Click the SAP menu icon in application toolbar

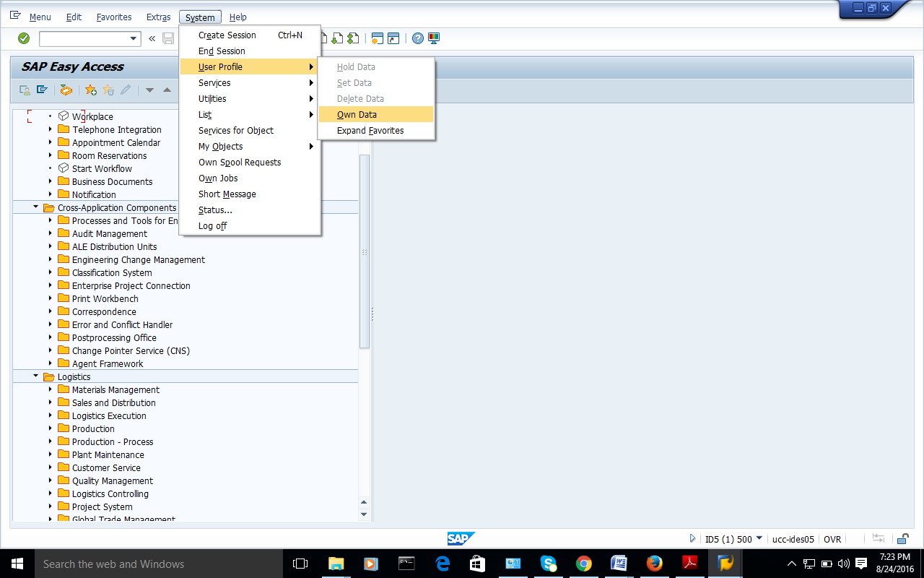coord(42,90)
